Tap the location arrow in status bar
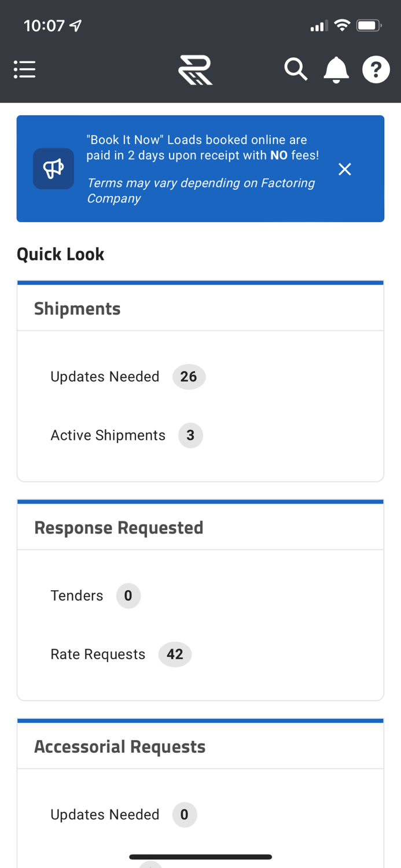This screenshot has width=401, height=868. click(x=75, y=26)
